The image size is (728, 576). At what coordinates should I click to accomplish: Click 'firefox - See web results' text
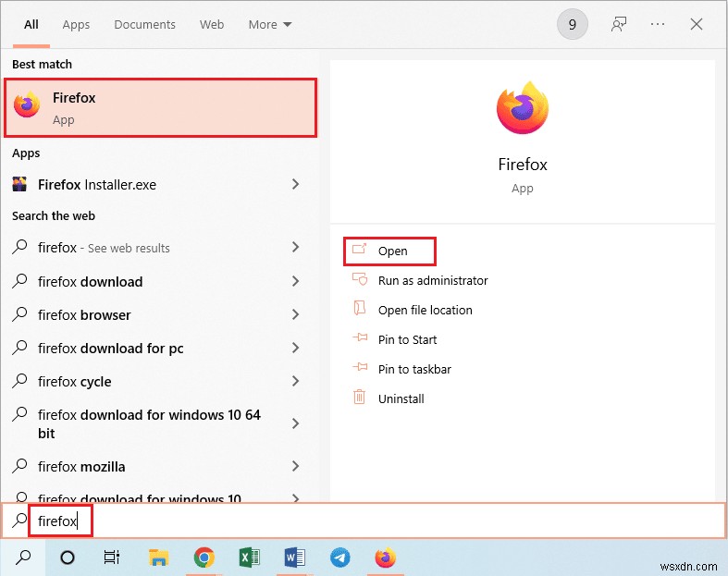click(104, 248)
